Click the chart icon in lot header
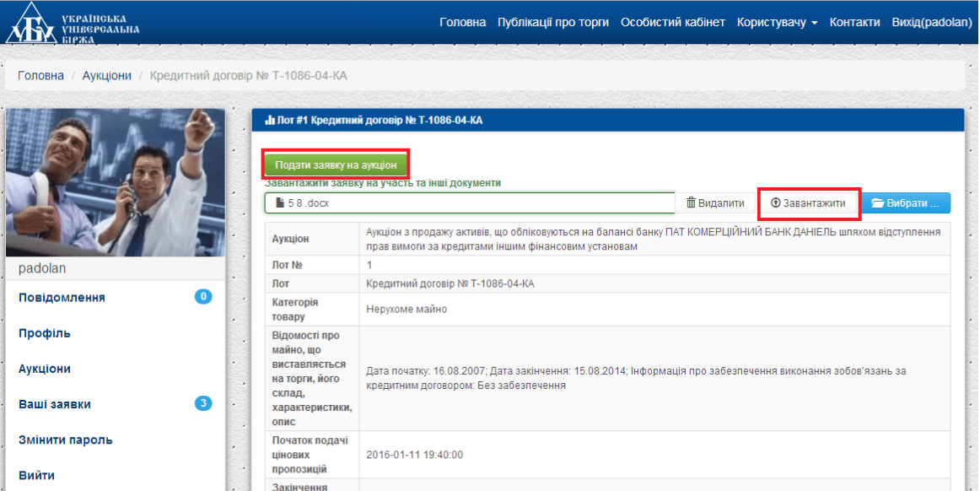 270,121
